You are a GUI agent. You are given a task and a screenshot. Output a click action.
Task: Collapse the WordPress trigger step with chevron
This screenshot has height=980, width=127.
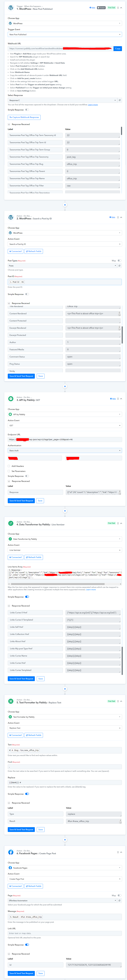tap(121, 8)
